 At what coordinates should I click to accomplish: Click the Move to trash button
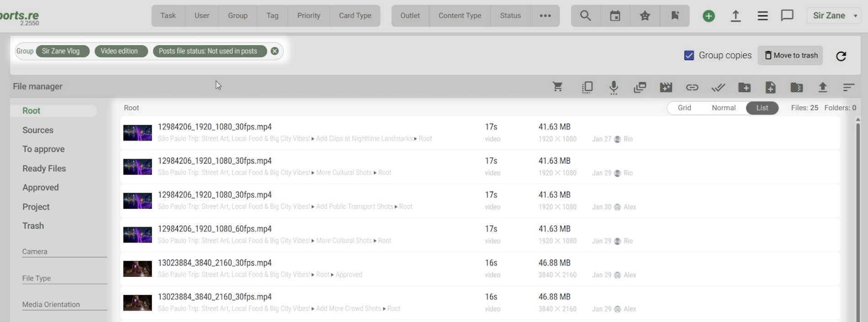tap(790, 55)
